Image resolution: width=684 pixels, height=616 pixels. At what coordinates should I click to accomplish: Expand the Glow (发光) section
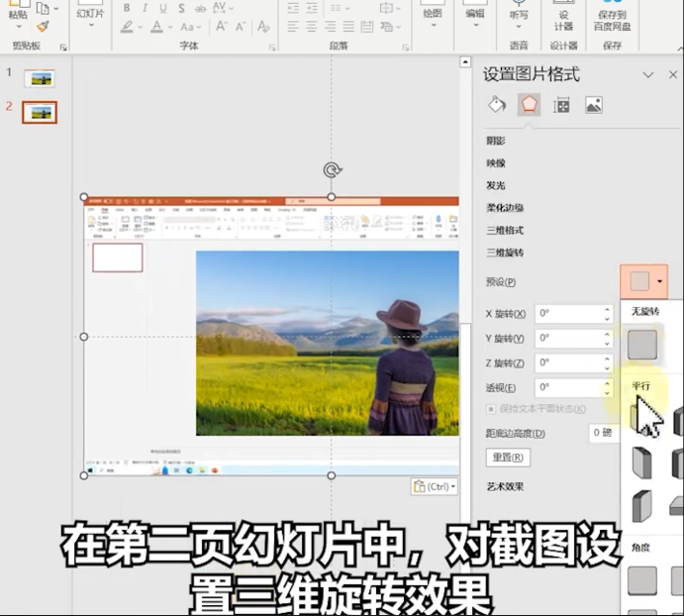496,185
